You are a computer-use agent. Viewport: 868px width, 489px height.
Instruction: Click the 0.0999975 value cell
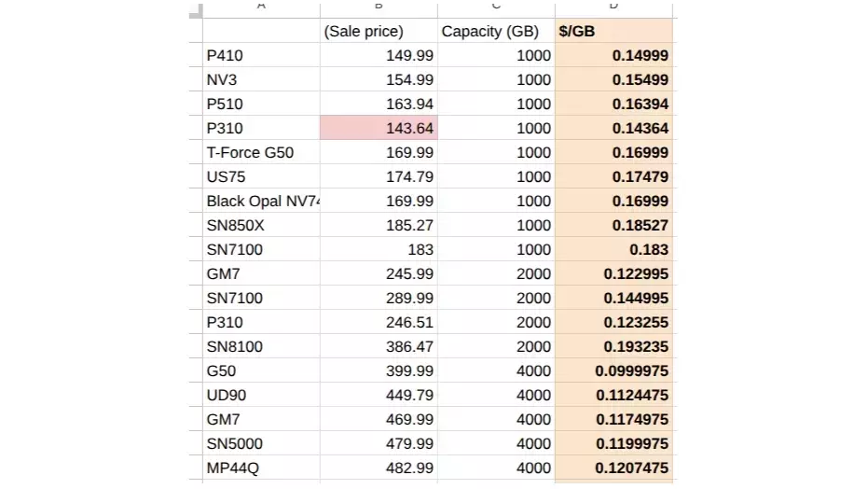tap(613, 370)
